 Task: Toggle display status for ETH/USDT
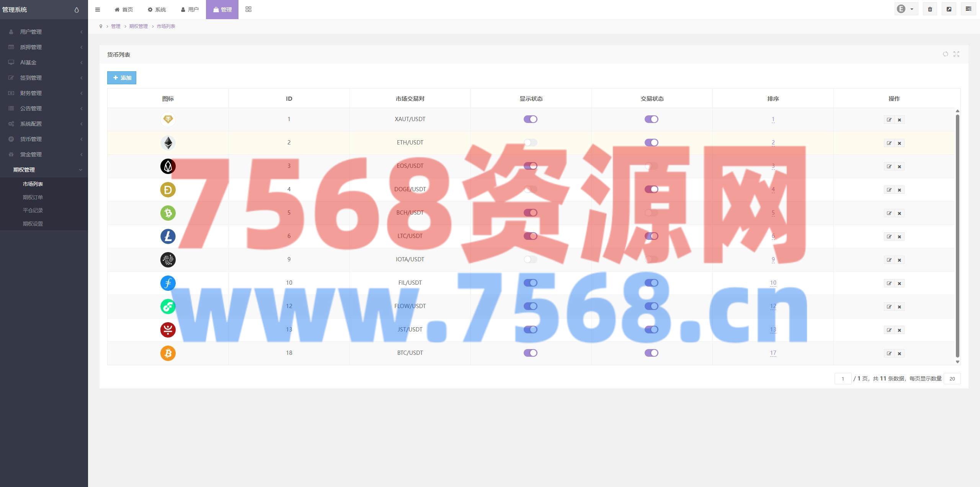(530, 143)
